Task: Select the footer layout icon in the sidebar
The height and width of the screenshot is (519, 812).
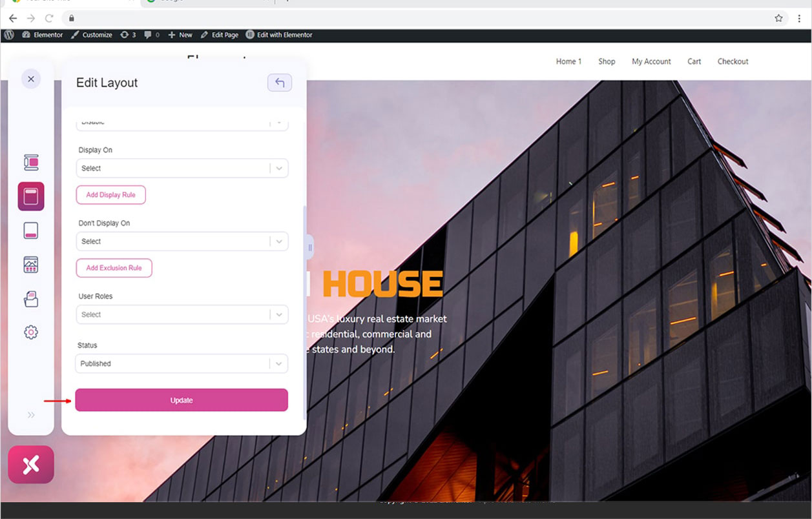Action: [31, 230]
